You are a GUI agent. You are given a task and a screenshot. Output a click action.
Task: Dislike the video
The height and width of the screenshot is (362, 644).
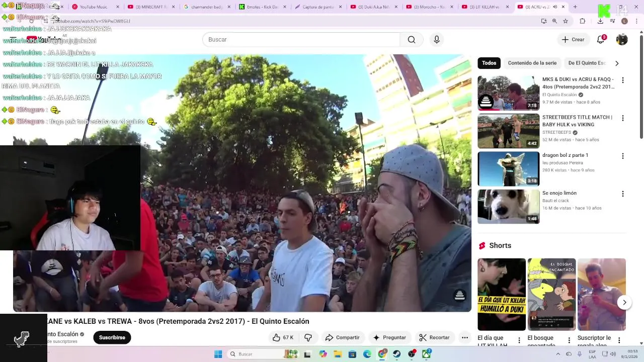point(308,337)
